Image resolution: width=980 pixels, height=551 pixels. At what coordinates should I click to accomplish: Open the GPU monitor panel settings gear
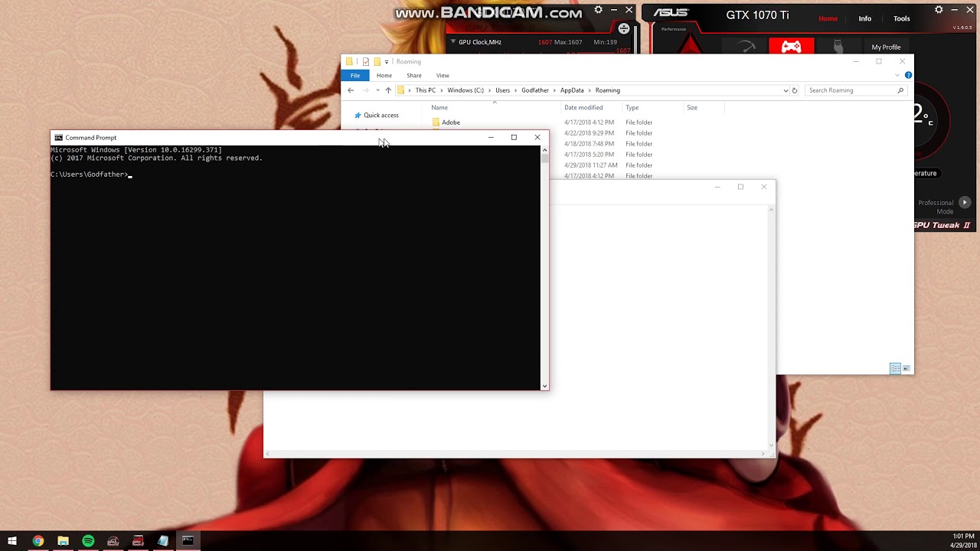(x=598, y=10)
